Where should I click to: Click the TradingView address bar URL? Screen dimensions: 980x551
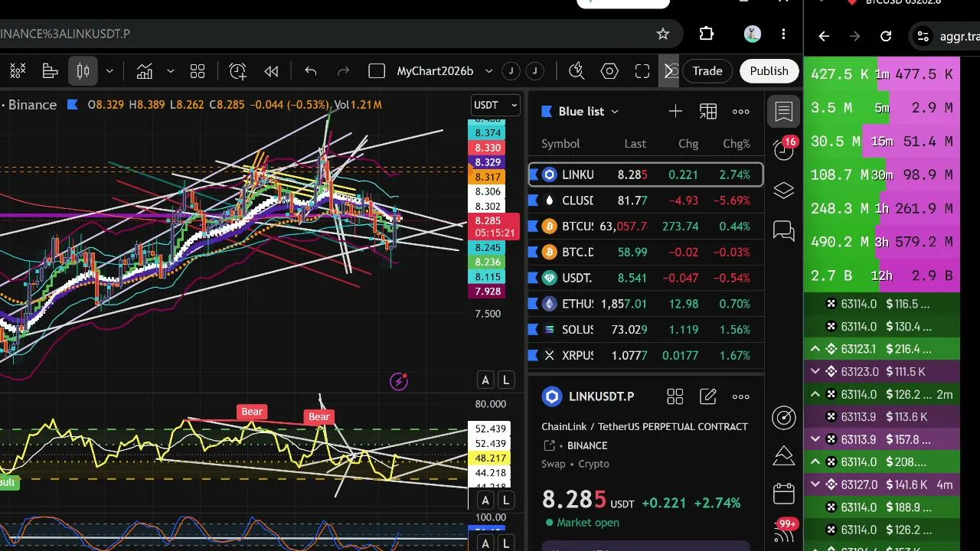[65, 34]
